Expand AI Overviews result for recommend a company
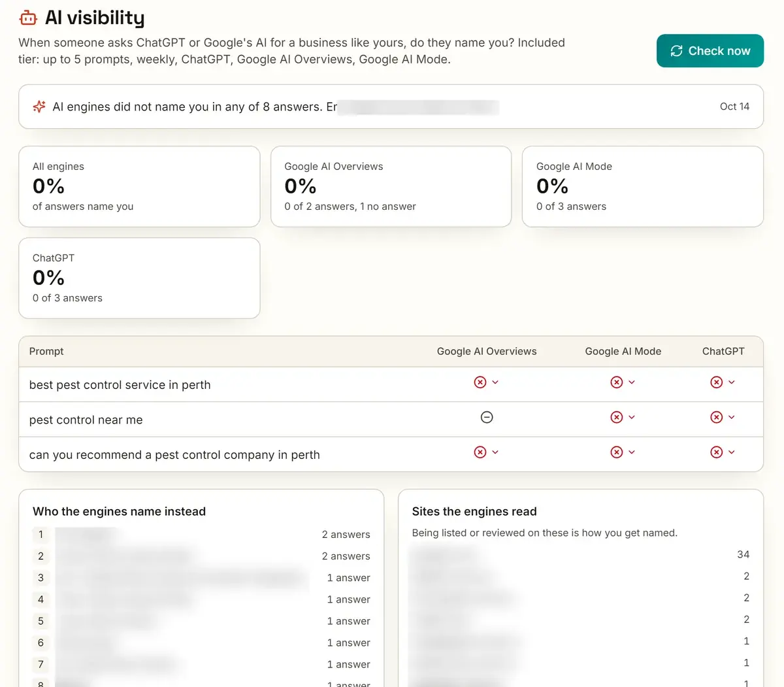This screenshot has width=784, height=687. point(495,452)
